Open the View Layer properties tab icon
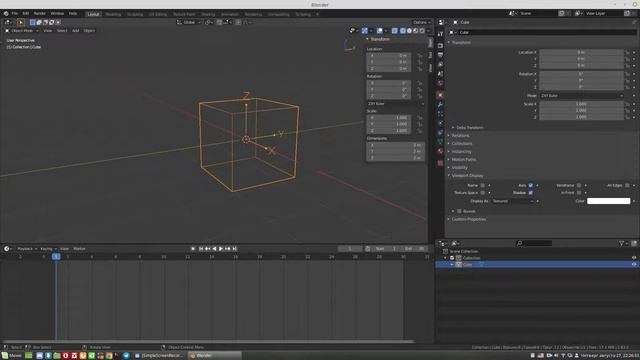640x360 pixels. click(440, 64)
